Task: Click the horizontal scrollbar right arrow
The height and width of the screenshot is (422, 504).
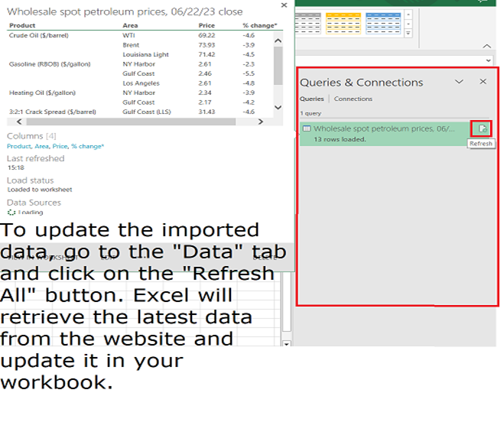Action: pyautogui.click(x=260, y=122)
